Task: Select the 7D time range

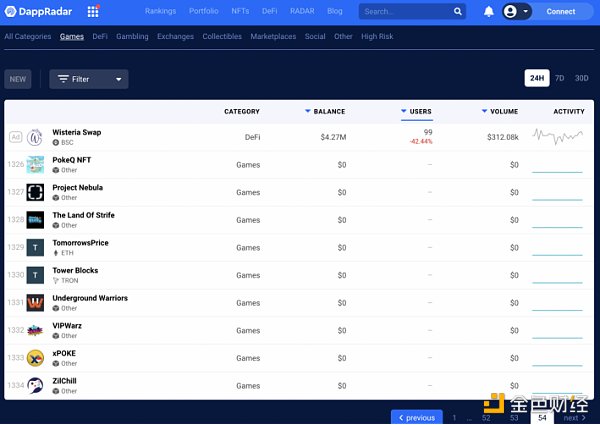Action: [x=559, y=78]
